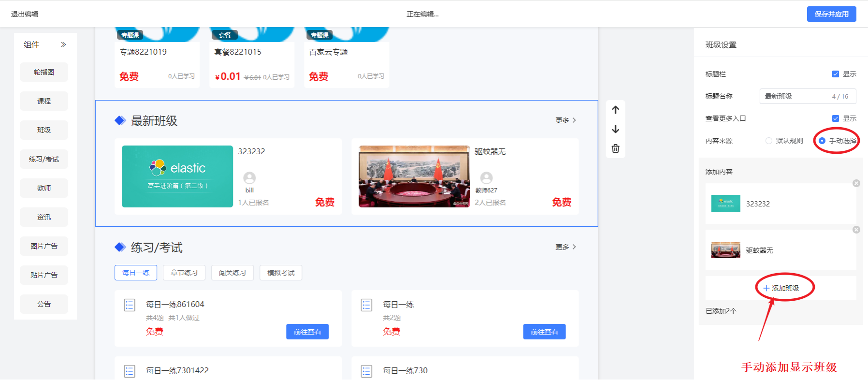The image size is (868, 380).
Task: Click the bill teacher avatar icon
Action: (249, 178)
